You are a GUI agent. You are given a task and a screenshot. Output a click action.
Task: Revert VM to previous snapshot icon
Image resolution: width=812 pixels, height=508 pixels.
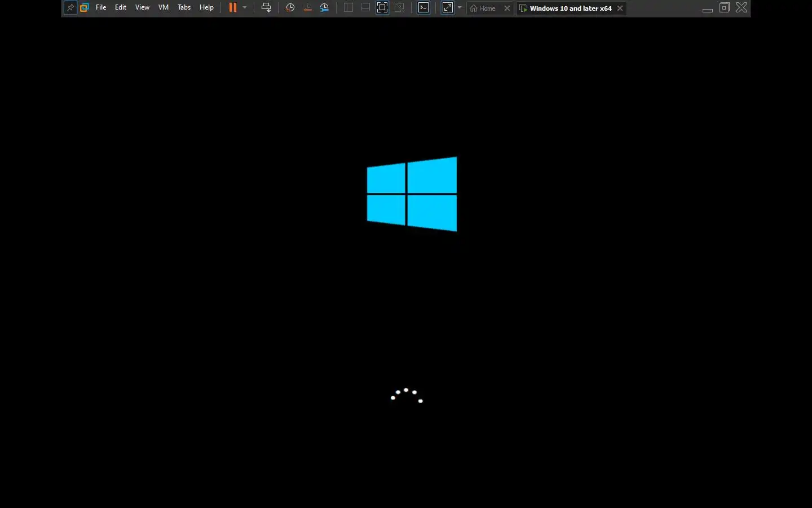tap(307, 8)
